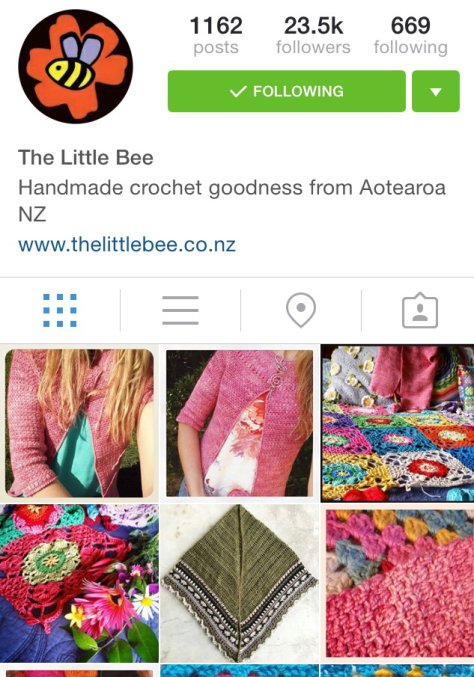Open pink chunky crochet closeup photo
474x677 pixels.
(x=398, y=583)
